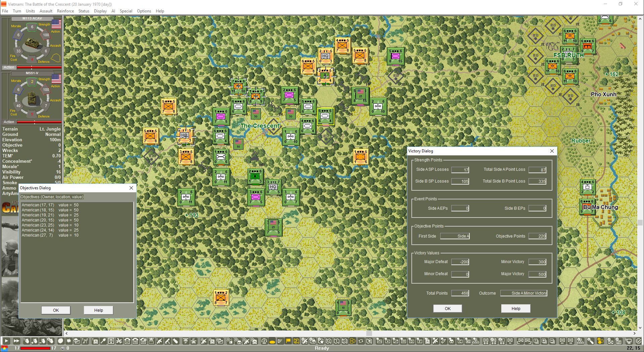The image size is (644, 352).
Task: Click the swap arrows rotate icon
Action: 361,341
